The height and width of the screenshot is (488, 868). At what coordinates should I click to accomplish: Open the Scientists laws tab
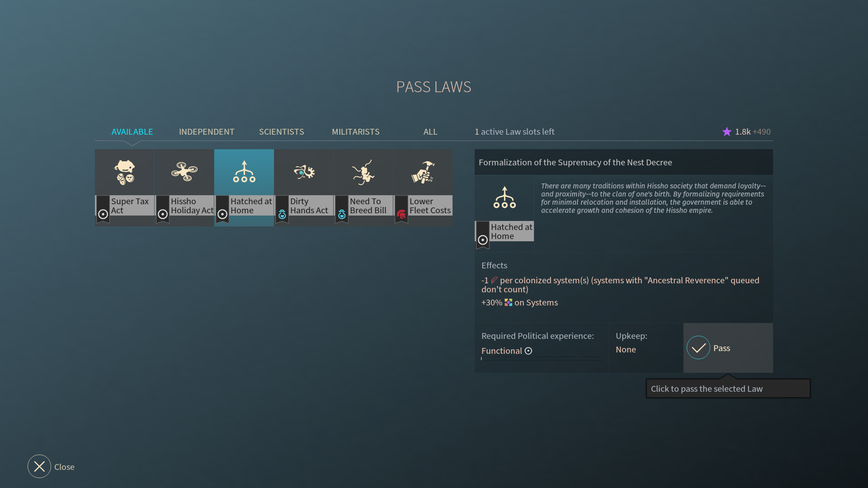click(x=281, y=131)
